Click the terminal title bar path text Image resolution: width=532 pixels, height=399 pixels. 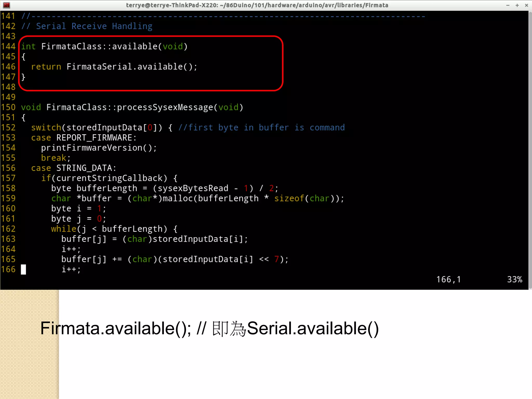(257, 5)
